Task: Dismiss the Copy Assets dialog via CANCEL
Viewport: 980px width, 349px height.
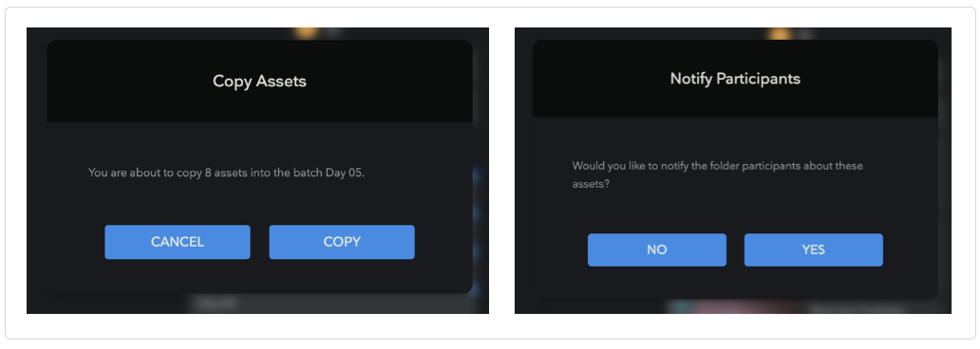Action: click(x=178, y=242)
